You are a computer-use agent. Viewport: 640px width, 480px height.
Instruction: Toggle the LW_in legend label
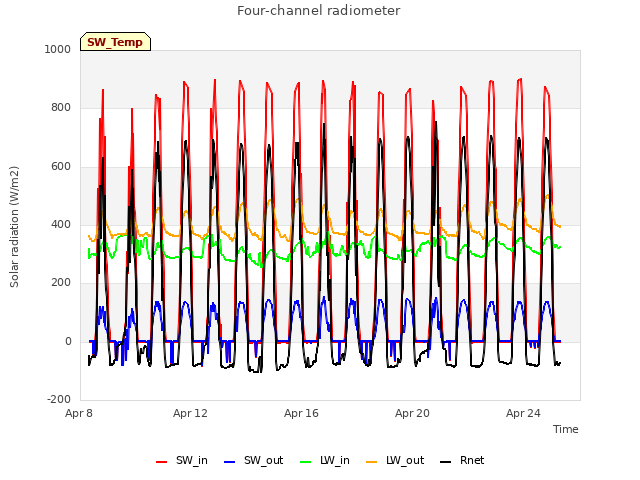tap(335, 460)
